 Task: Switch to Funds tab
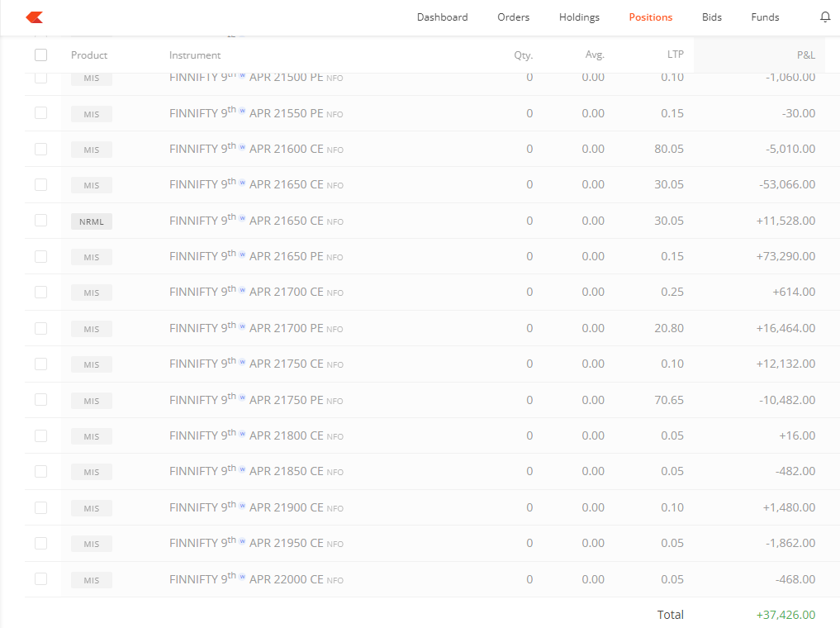pos(765,17)
